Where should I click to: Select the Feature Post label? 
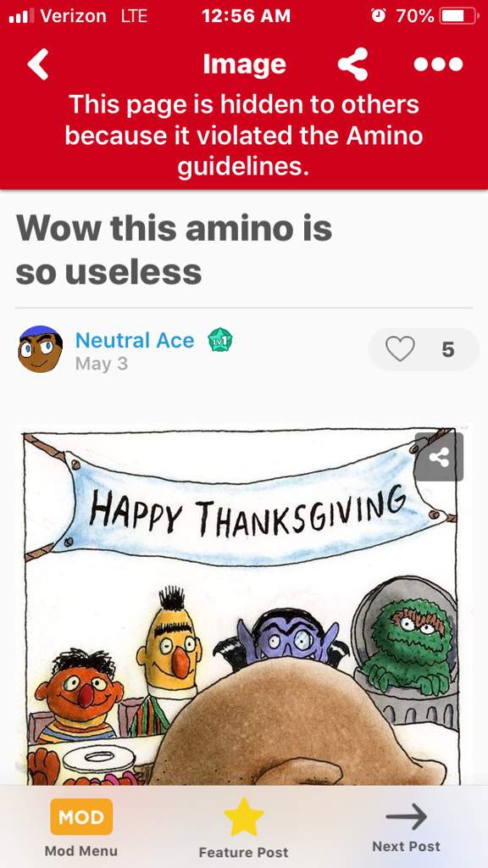click(x=243, y=852)
